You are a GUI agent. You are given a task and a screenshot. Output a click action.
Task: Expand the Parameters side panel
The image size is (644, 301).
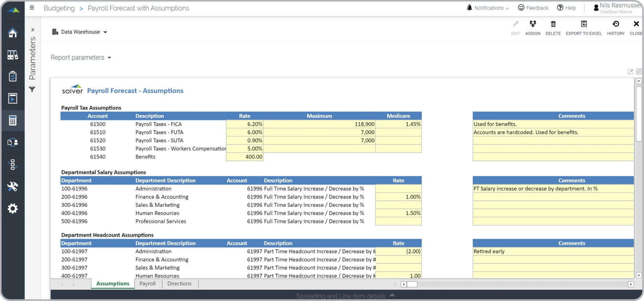pos(32,30)
